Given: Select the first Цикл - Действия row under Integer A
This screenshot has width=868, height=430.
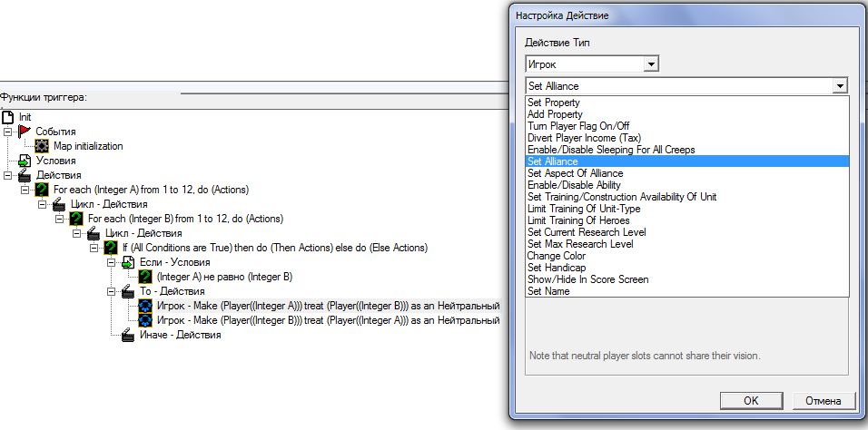Looking at the screenshot, I should 109,204.
